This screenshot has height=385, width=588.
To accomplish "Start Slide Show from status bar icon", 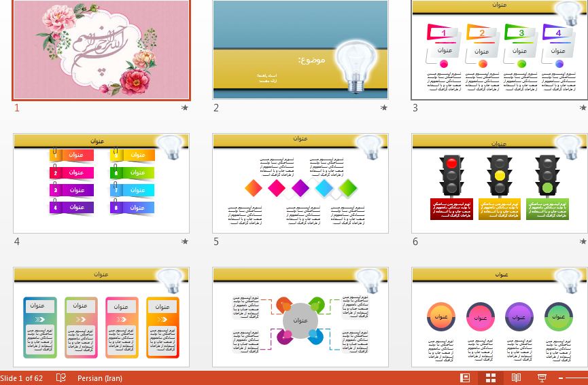I will point(542,378).
